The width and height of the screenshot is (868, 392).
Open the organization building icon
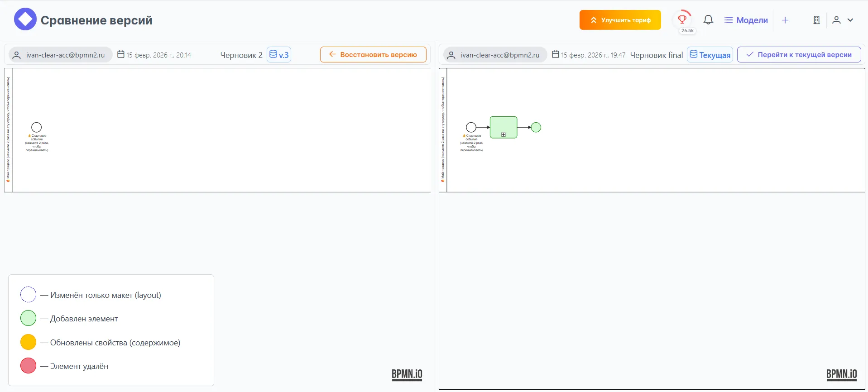pos(816,20)
